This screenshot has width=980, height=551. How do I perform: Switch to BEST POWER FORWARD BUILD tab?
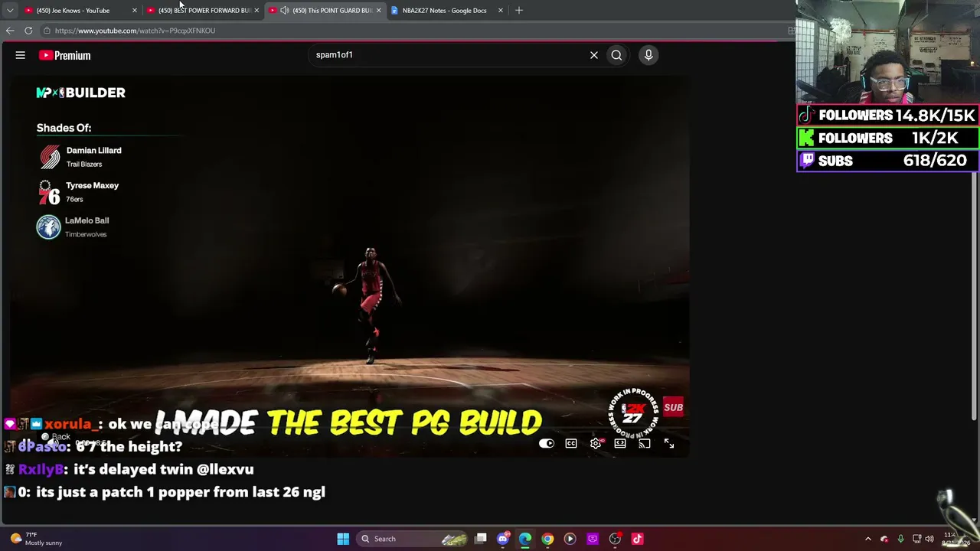pyautogui.click(x=204, y=10)
